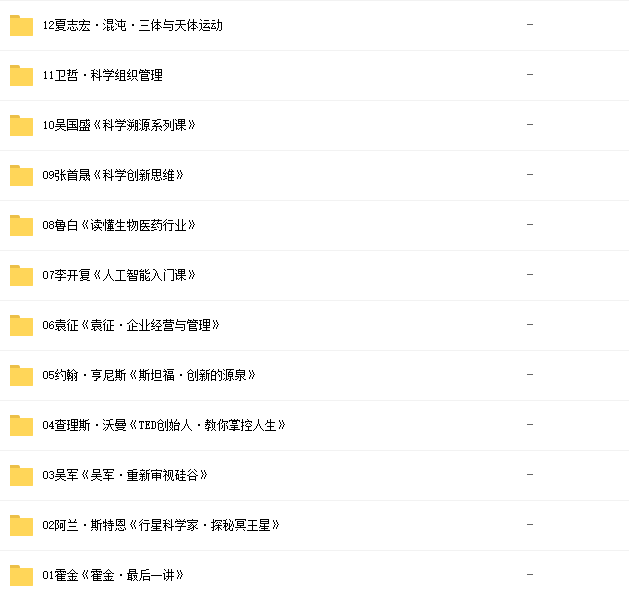The height and width of the screenshot is (600, 629).
Task: Open 03吴军 重新审视硅谷 folder name
Action: 125,475
